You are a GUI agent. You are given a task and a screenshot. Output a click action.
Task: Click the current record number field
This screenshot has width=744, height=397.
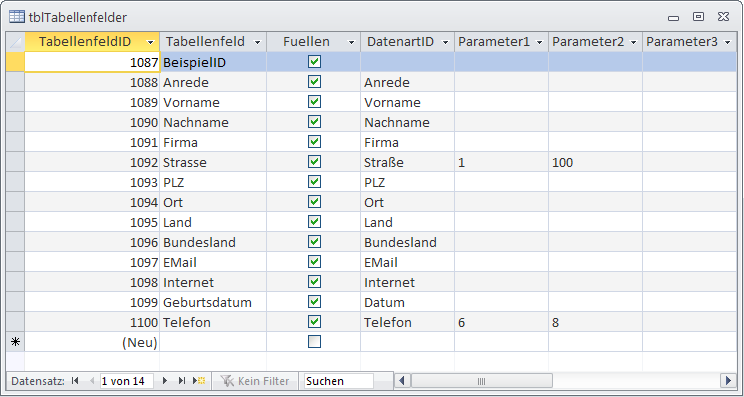pyautogui.click(x=127, y=381)
